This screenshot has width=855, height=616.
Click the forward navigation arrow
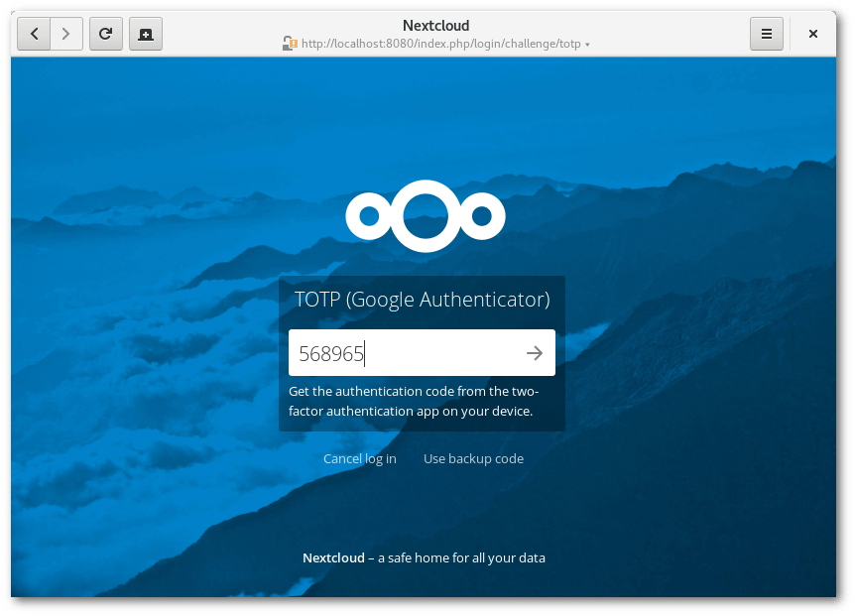[x=65, y=34]
